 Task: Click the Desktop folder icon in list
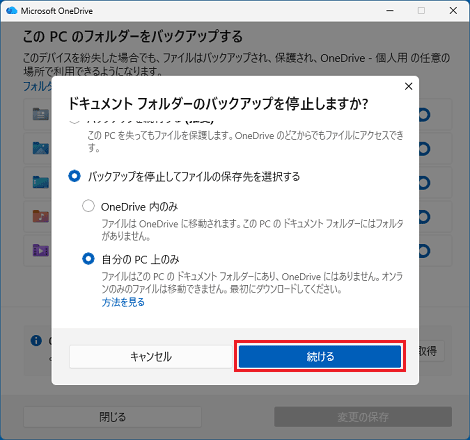pyautogui.click(x=41, y=182)
